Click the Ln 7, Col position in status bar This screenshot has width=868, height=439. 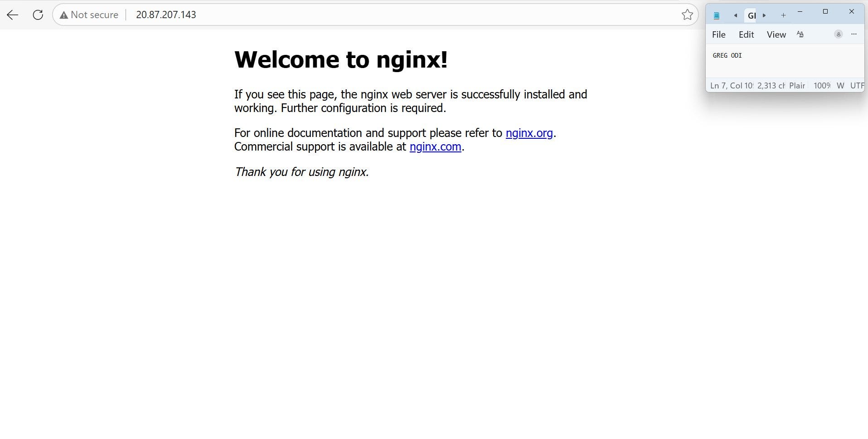732,86
